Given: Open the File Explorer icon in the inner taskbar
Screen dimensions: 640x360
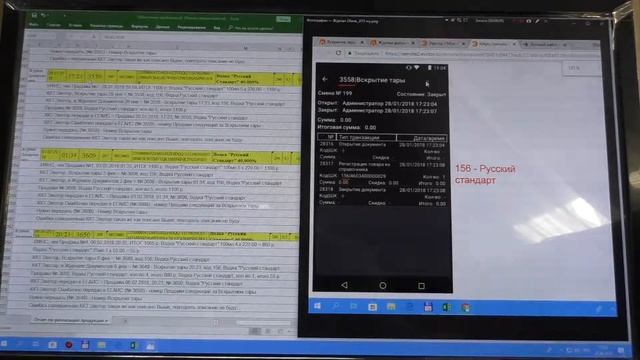Looking at the screenshot, I should click(x=391, y=307).
